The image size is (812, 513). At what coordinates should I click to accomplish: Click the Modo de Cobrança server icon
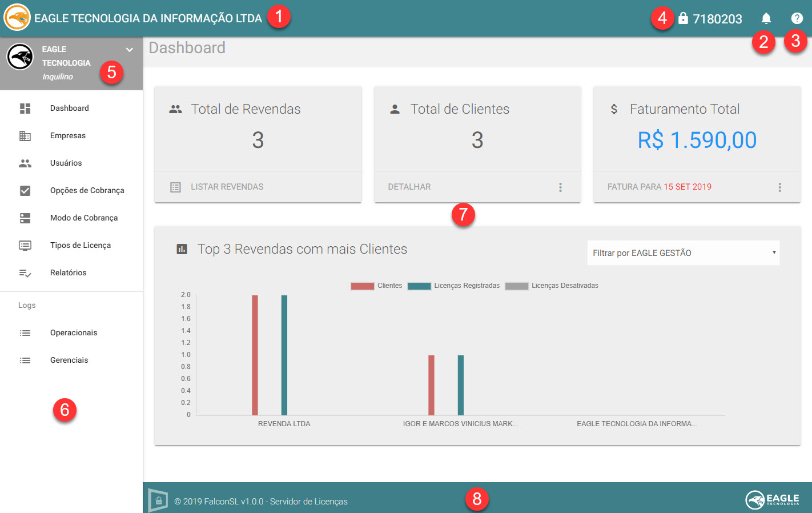tap(25, 218)
